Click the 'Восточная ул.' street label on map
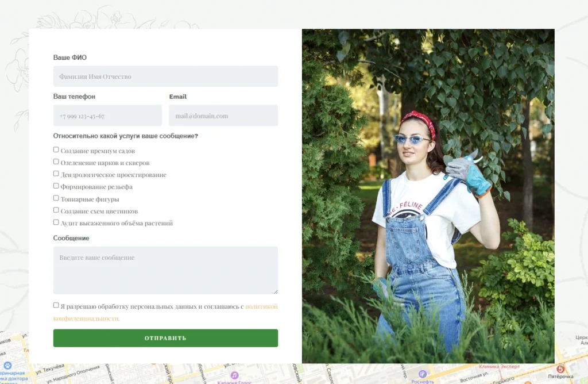 click(474, 377)
